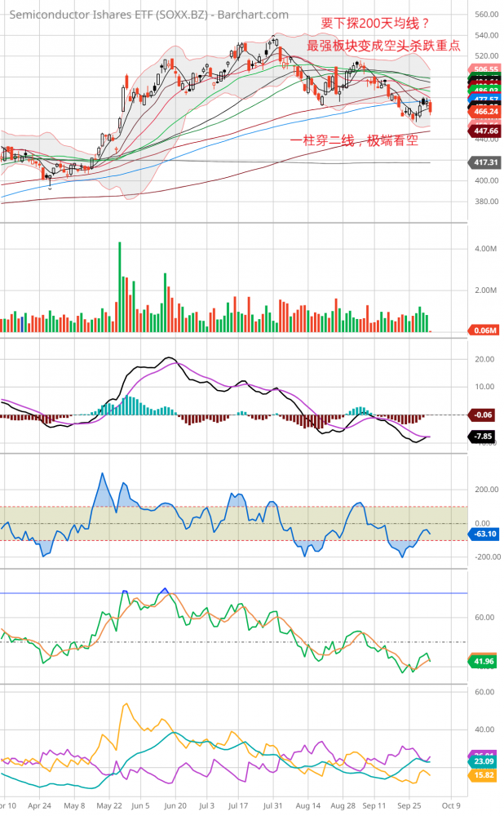Click the 23.09 teal indicator tag
Screen dimensions: 504x816
click(486, 761)
